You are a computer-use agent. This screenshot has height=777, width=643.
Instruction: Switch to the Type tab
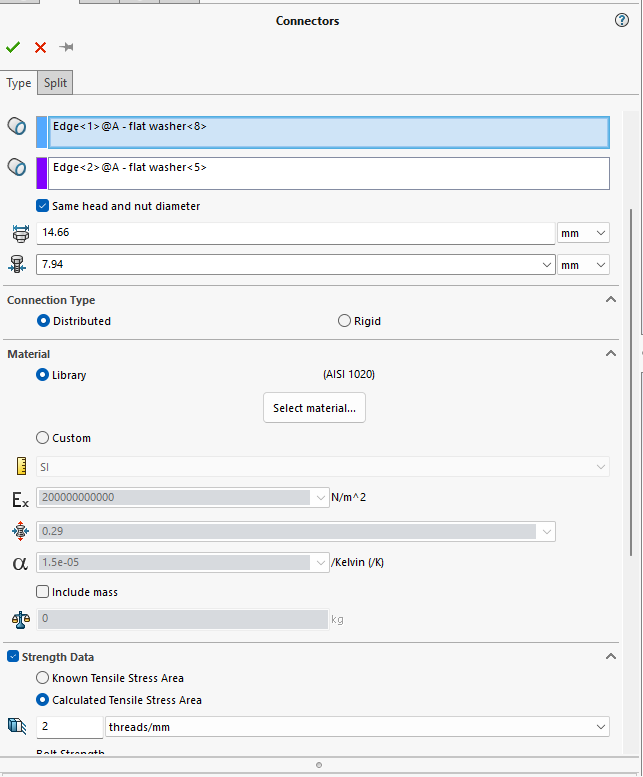pos(19,83)
